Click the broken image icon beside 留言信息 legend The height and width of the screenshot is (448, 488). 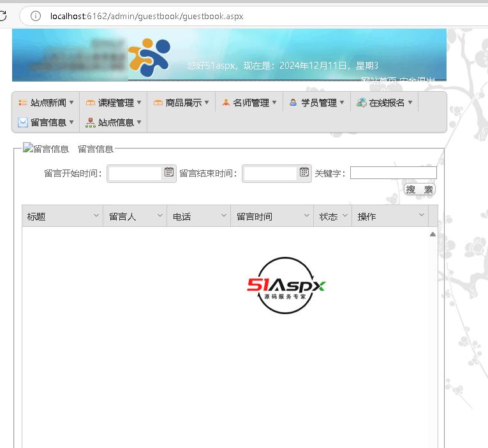pos(28,148)
